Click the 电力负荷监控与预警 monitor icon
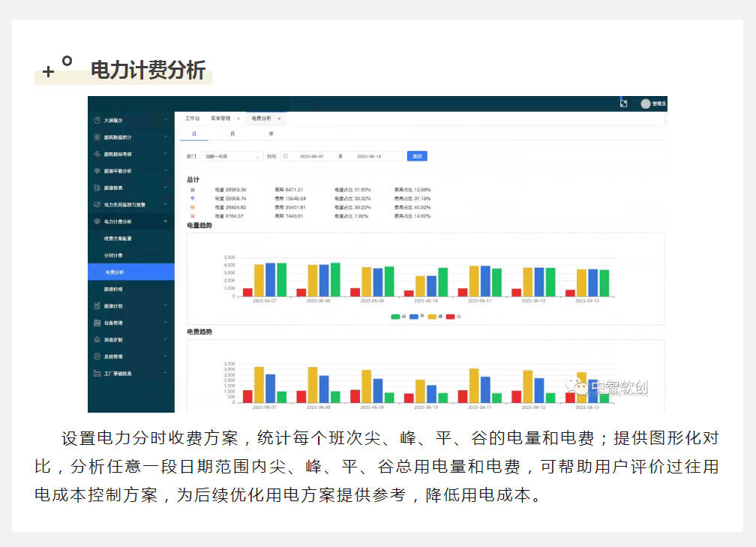The width and height of the screenshot is (756, 547). tap(97, 204)
